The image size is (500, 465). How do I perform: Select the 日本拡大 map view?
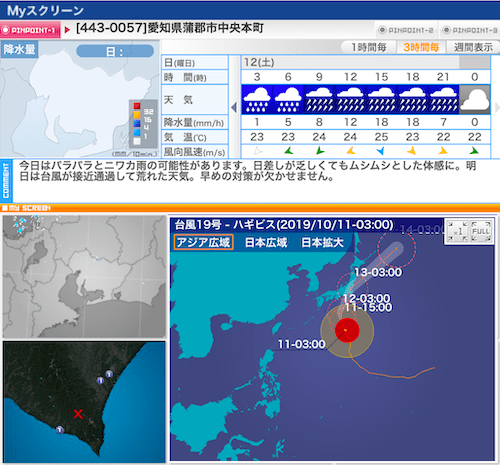click(322, 242)
